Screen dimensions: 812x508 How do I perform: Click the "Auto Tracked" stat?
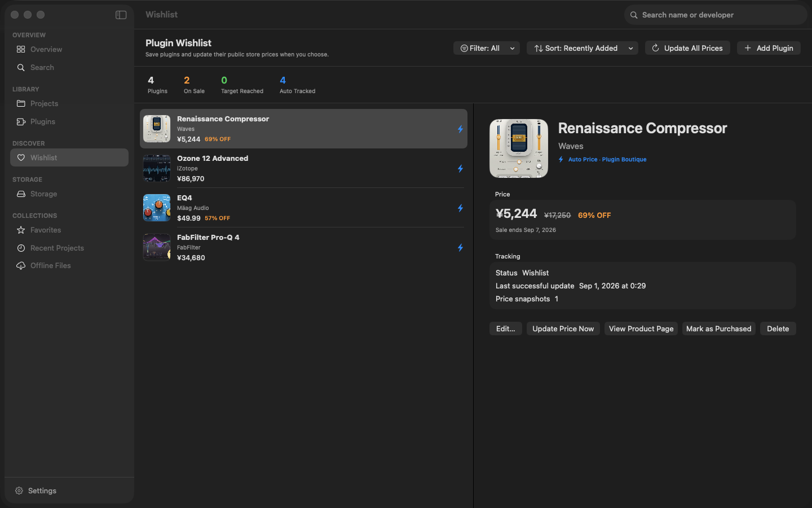click(297, 85)
